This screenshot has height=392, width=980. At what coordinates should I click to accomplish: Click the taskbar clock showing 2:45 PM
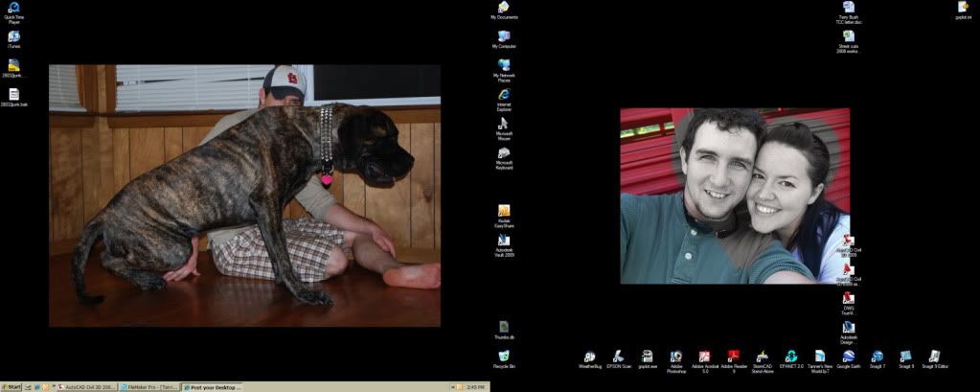point(475,387)
